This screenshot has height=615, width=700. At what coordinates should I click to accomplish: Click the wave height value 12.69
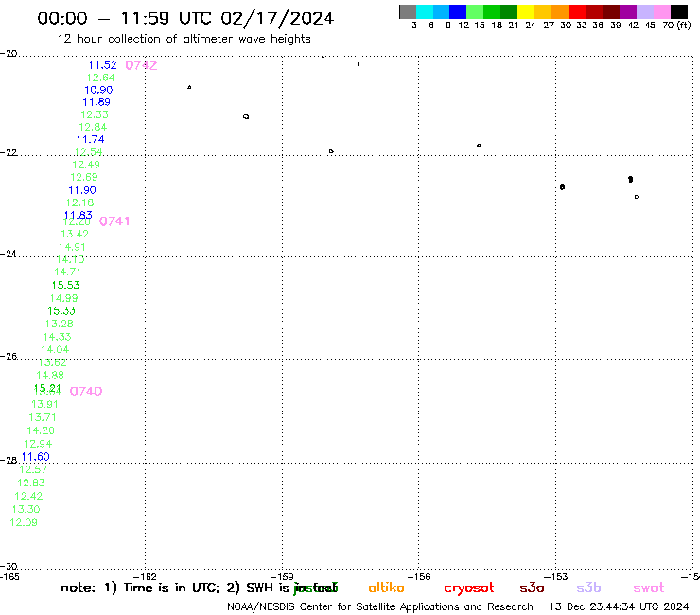[84, 177]
